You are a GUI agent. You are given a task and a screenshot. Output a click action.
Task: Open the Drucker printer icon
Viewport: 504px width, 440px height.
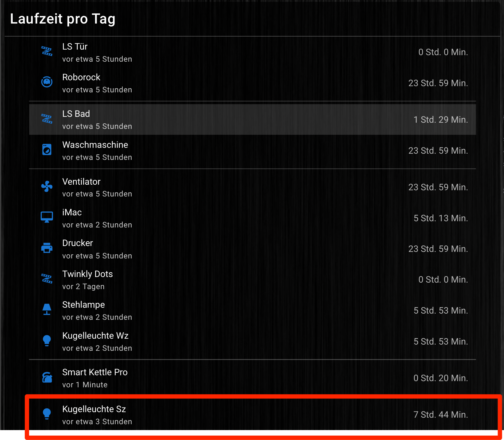coord(47,248)
